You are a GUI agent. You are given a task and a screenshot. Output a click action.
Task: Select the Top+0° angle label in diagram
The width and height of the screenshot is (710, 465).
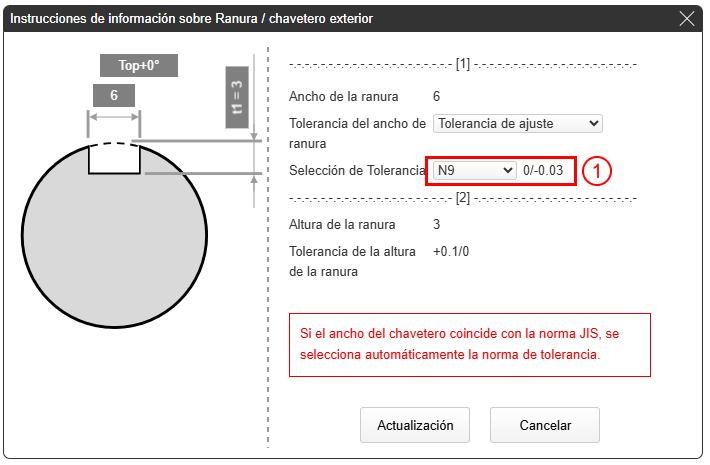(x=139, y=66)
